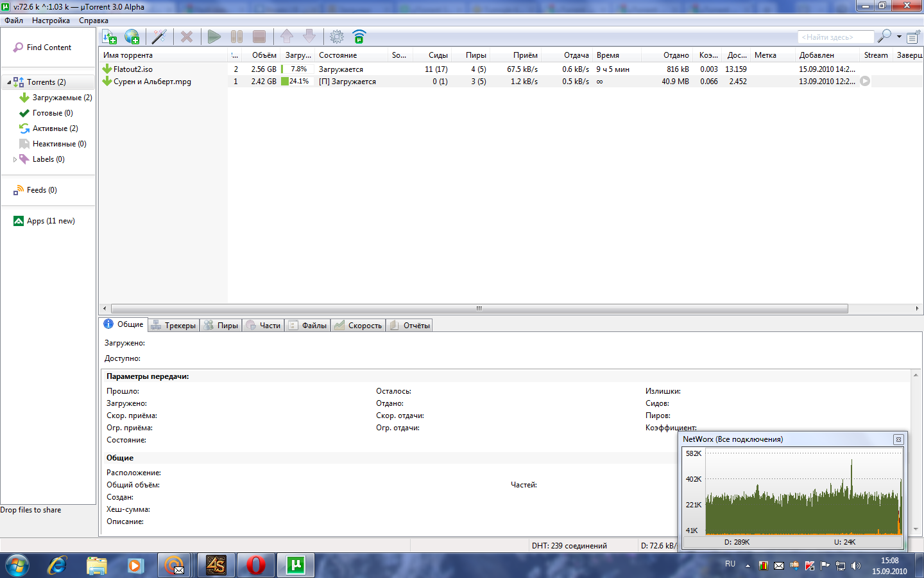Toggle the detail pane view icon in the toolbar
924x578 pixels.
(913, 37)
